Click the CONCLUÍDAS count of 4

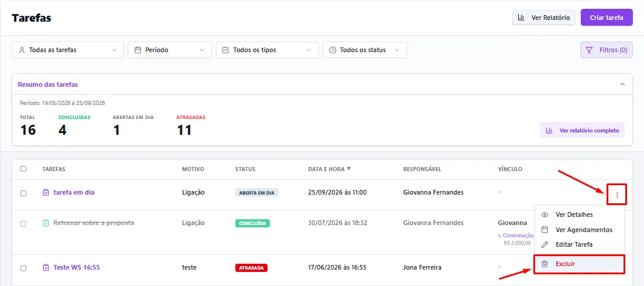tap(63, 130)
